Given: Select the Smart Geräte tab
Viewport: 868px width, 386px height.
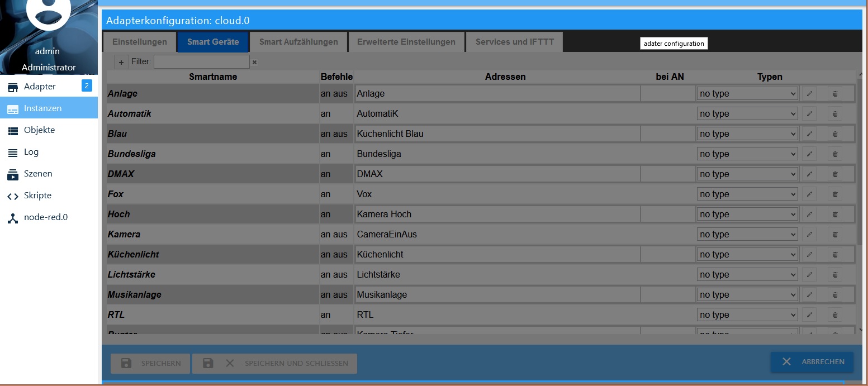Looking at the screenshot, I should [x=213, y=42].
